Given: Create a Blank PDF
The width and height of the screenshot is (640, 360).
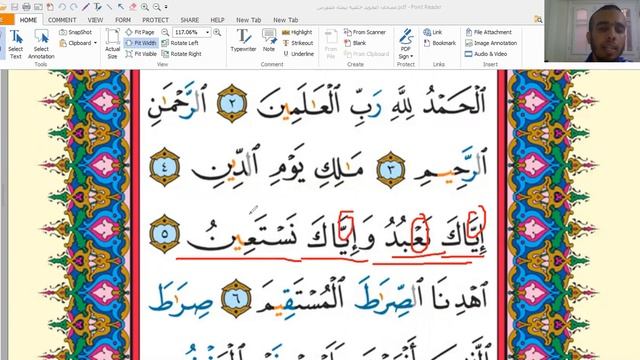Looking at the screenshot, I should tap(355, 43).
